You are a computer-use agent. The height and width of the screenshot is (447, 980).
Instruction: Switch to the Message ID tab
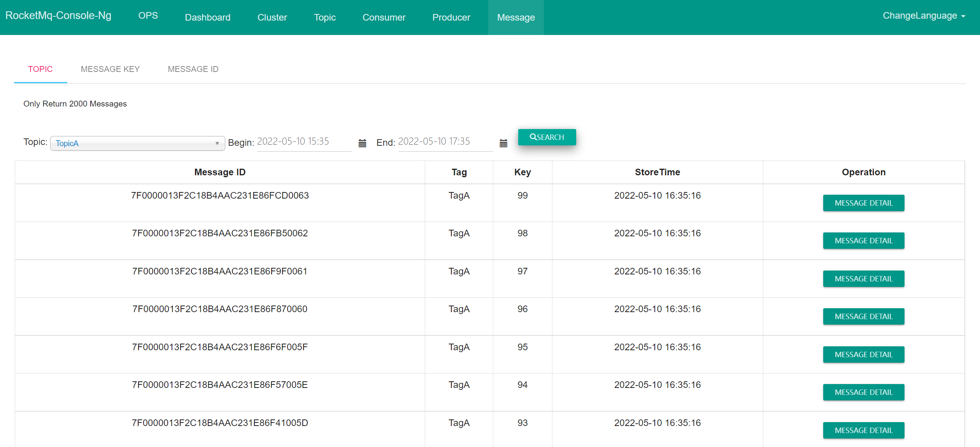click(x=193, y=69)
